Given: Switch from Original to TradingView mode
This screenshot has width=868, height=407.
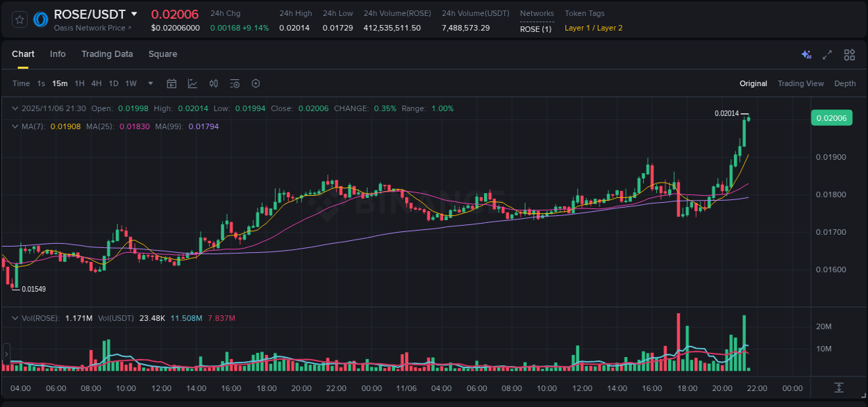Looking at the screenshot, I should [801, 83].
